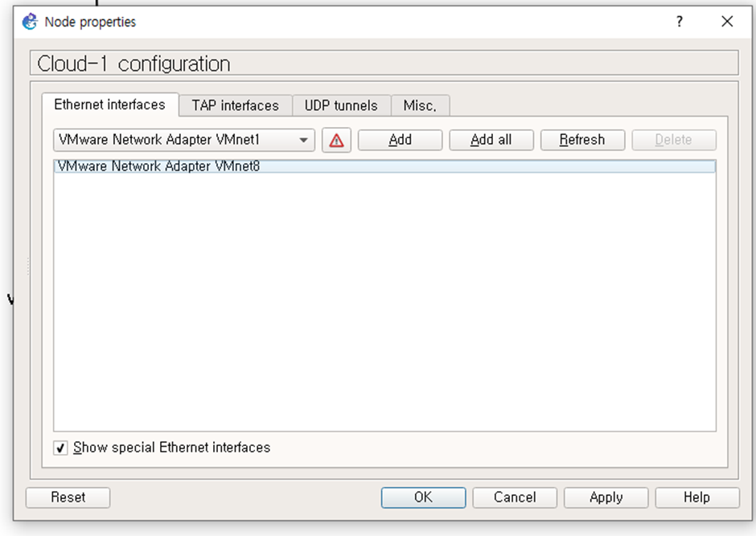The image size is (756, 536).
Task: Apply the Cloud-1 settings
Action: [606, 497]
